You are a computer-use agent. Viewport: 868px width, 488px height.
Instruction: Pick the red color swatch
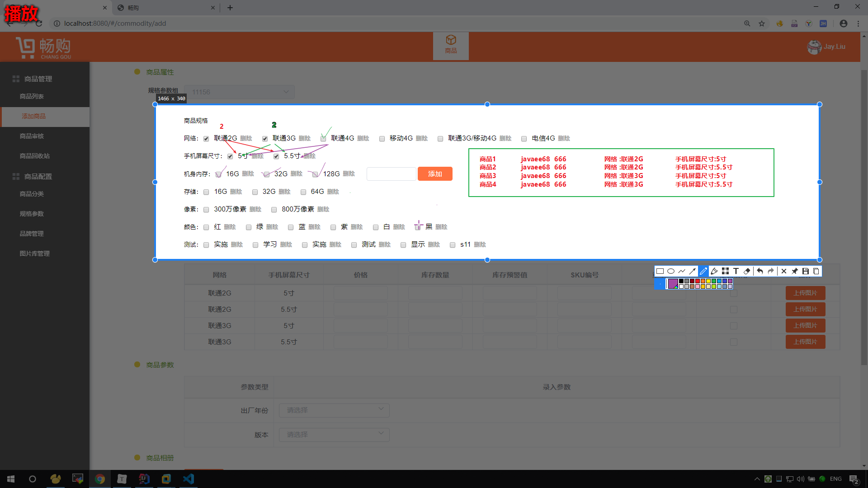pos(698,281)
